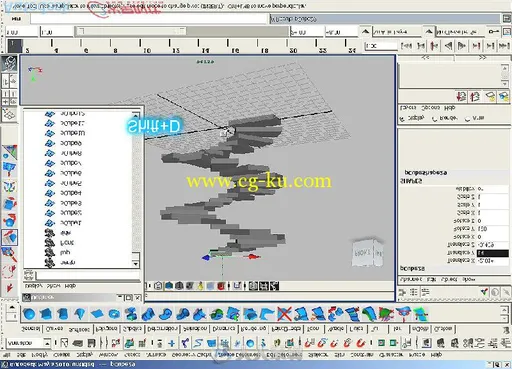512x369 pixels.
Task: Click go to end of playback range
Action: 504,45
